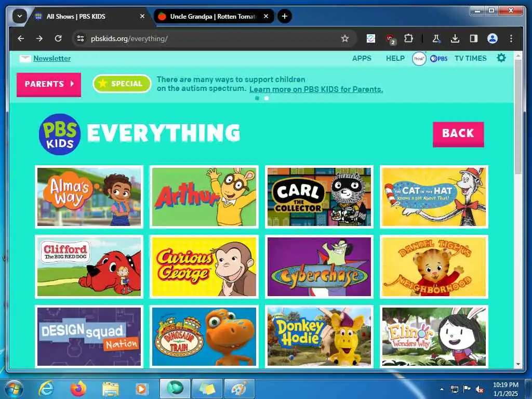Open the Chrome profile avatar
Image resolution: width=532 pixels, height=399 pixels.
[x=493, y=38]
